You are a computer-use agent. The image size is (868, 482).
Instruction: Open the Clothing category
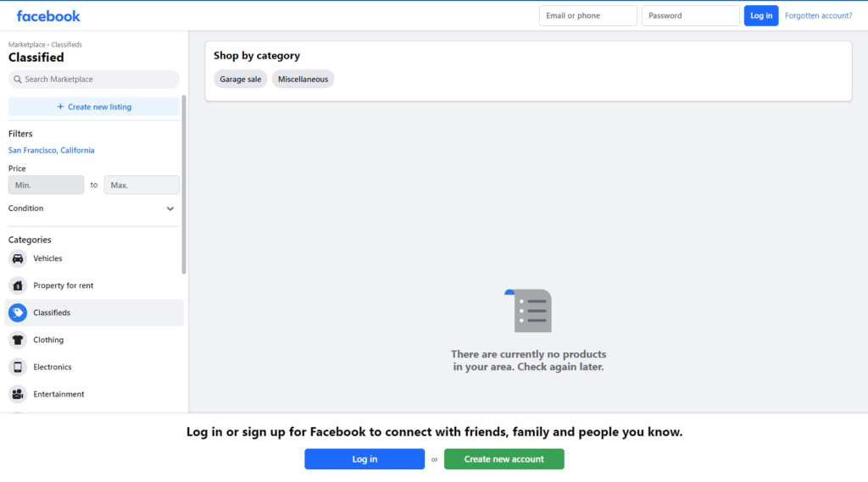(x=94, y=340)
